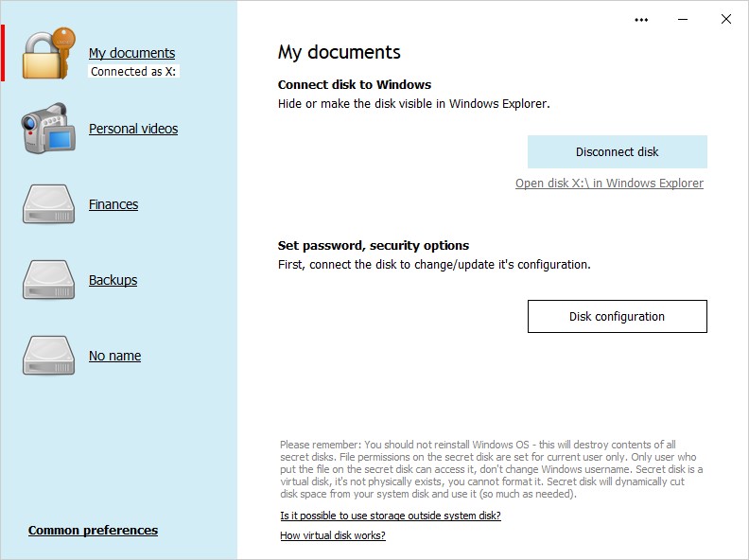The width and height of the screenshot is (749, 560).
Task: Open the storage outside system disk question
Action: (x=390, y=516)
